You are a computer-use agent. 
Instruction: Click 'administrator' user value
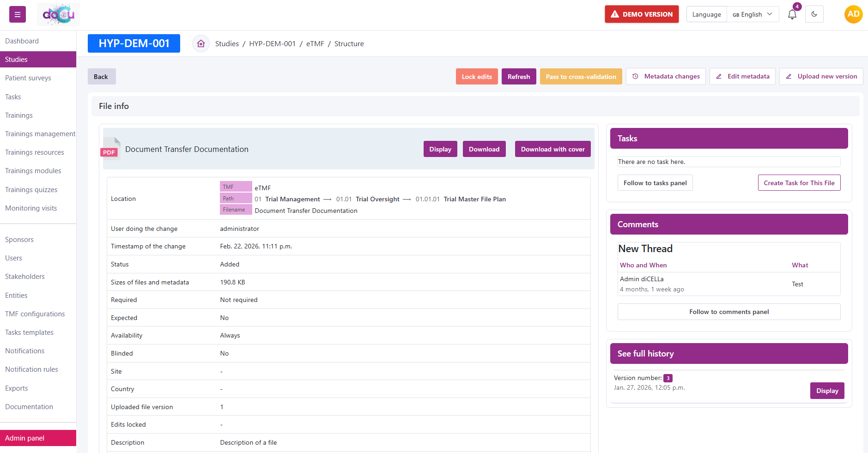(239, 229)
